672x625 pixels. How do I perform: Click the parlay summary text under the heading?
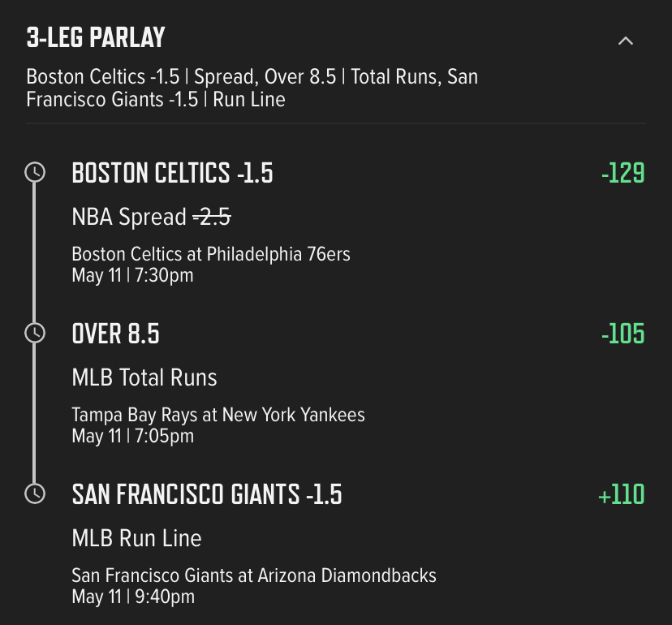point(252,88)
